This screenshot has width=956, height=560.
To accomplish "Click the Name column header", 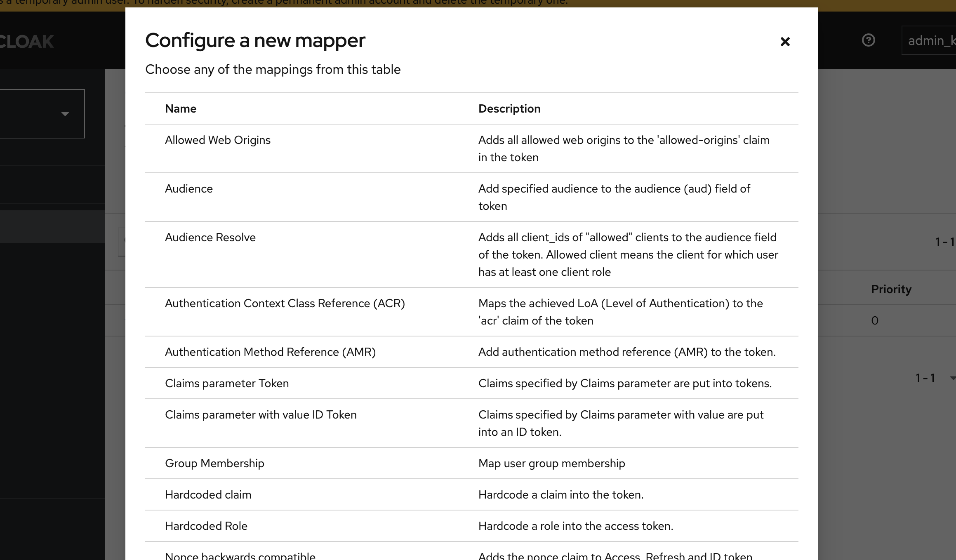I will point(181,109).
